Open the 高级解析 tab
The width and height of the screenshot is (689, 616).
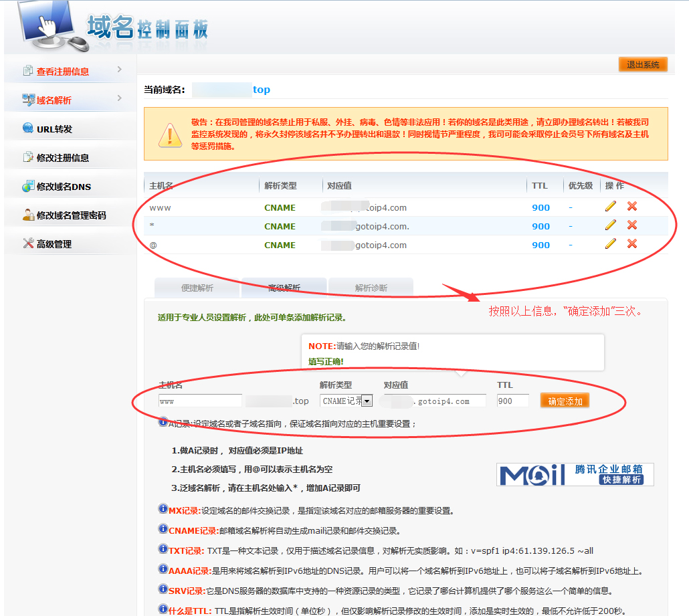(284, 288)
